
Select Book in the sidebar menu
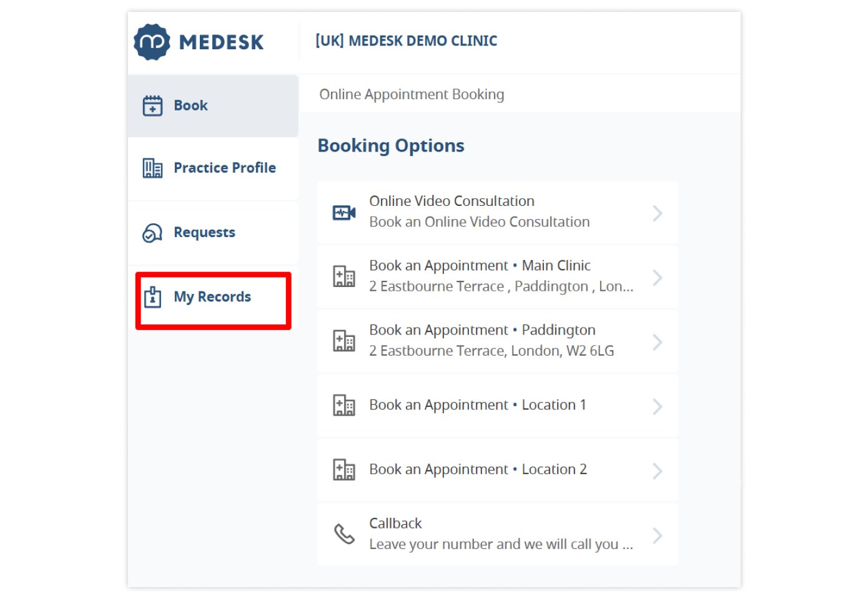pyautogui.click(x=213, y=106)
